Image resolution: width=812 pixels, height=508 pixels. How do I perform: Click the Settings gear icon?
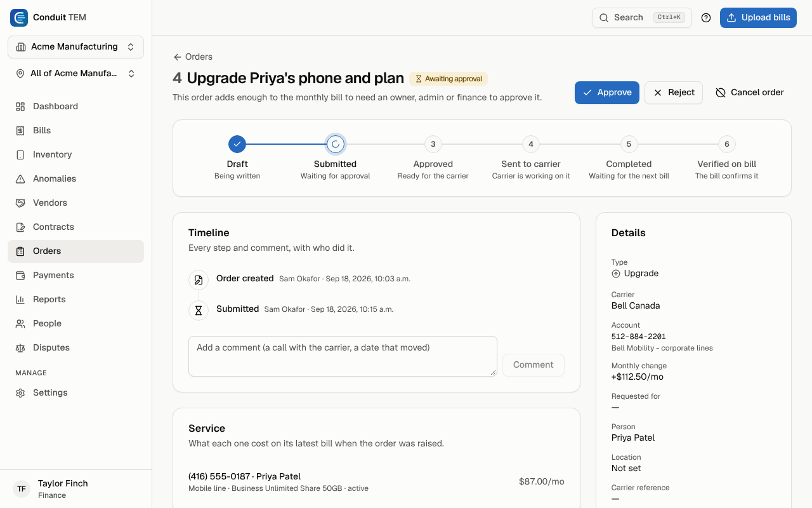click(20, 393)
